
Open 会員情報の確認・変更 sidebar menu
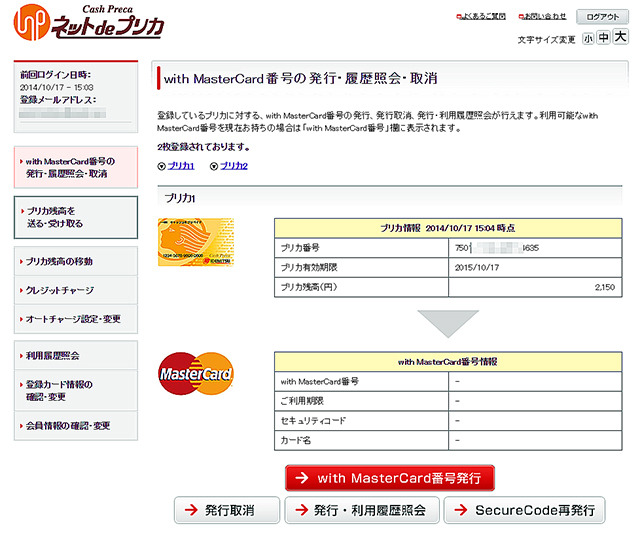pos(76,426)
